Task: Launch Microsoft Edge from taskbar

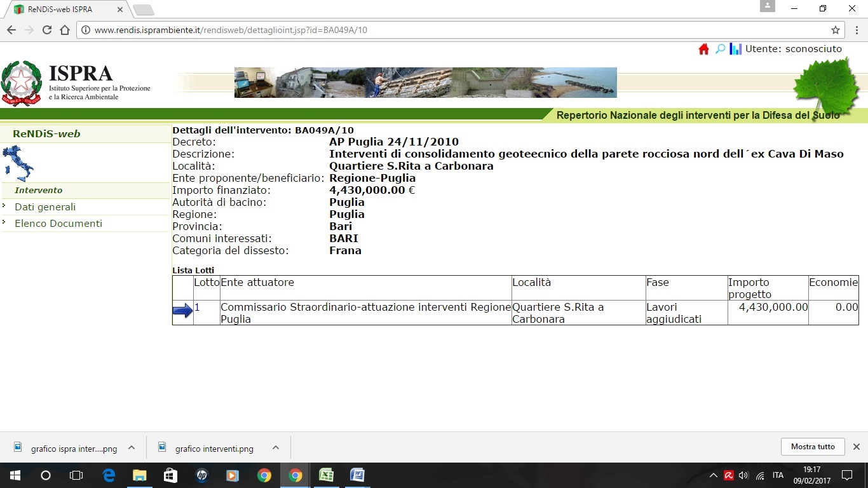Action: [109, 475]
